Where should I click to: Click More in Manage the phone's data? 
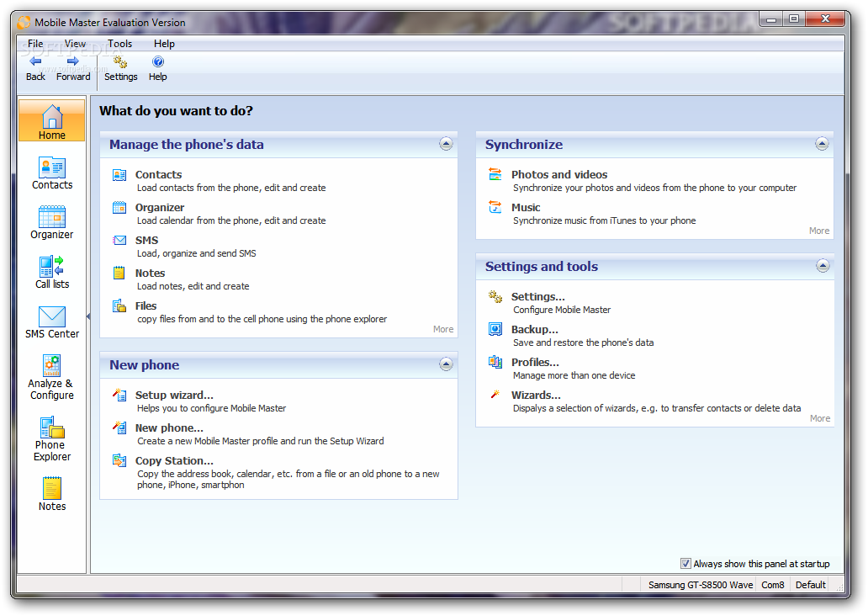pyautogui.click(x=443, y=329)
